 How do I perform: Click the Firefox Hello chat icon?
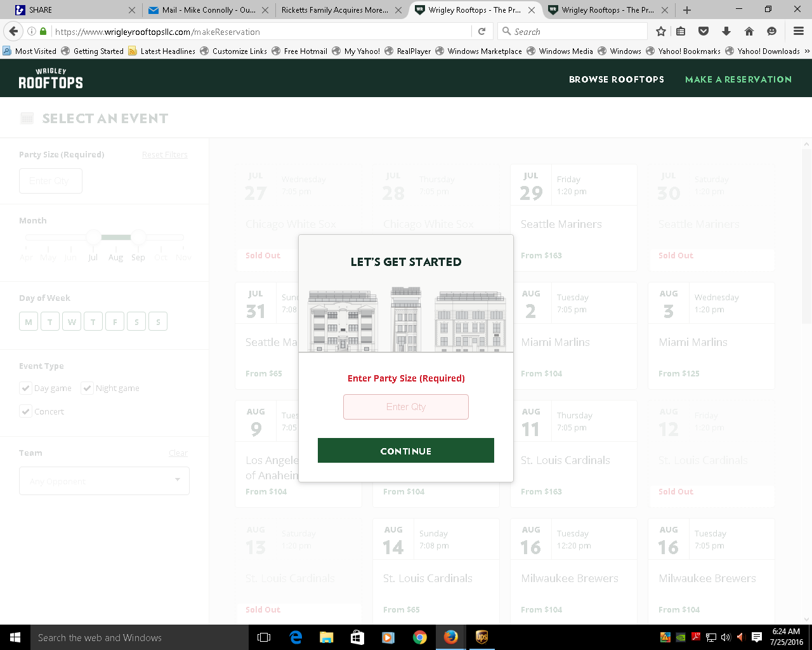pos(771,31)
